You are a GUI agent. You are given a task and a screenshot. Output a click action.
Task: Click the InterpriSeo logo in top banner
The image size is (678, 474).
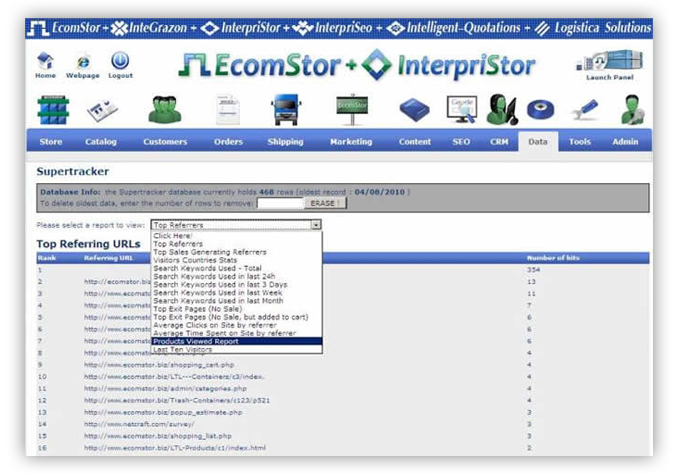[332, 28]
